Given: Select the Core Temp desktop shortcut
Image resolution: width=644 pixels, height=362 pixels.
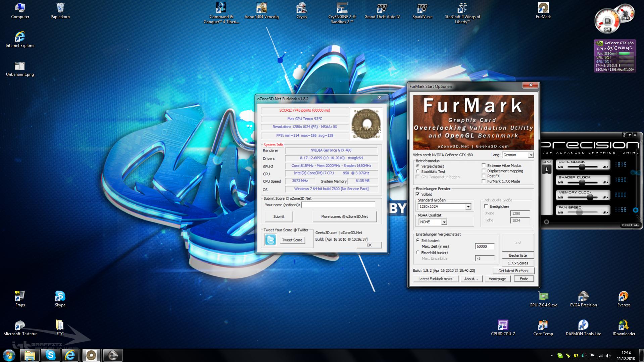Looking at the screenshot, I should [x=543, y=328].
